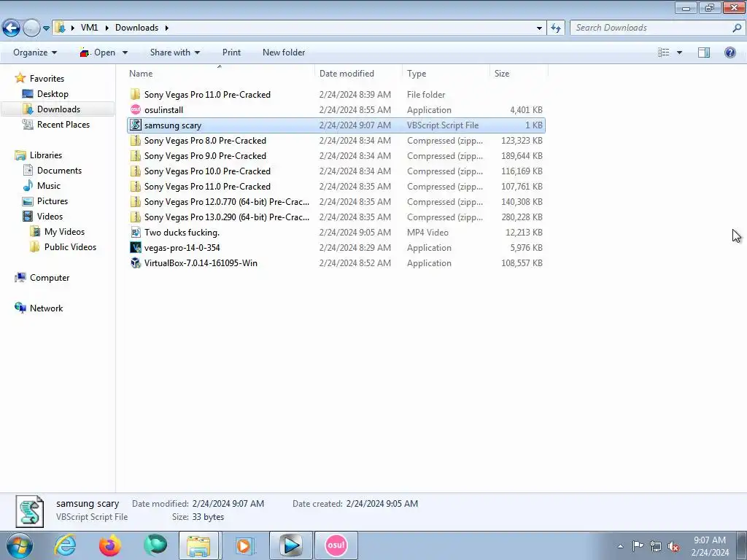Open Windows Media Player from the taskbar
Viewport: 747px width, 560px height.
tap(245, 545)
